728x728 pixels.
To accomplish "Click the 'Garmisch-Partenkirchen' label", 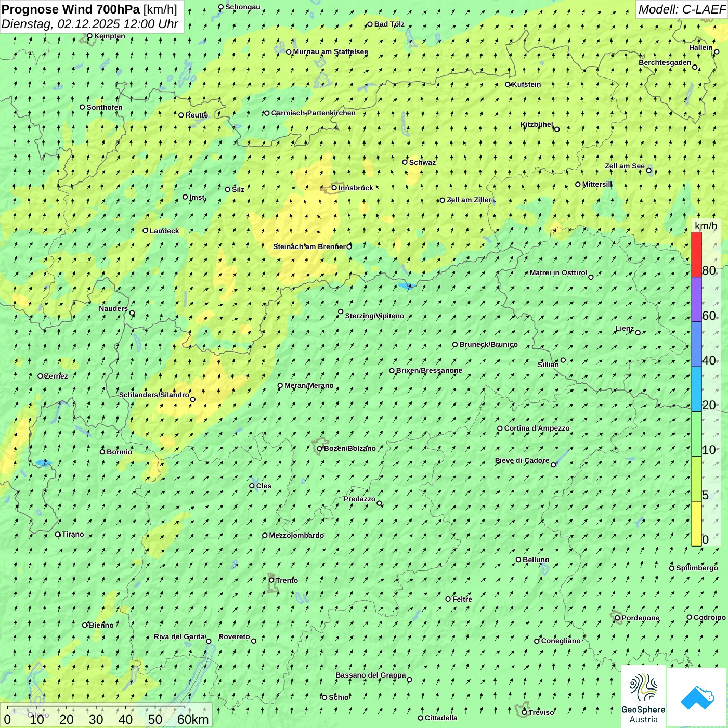I will point(314,113).
